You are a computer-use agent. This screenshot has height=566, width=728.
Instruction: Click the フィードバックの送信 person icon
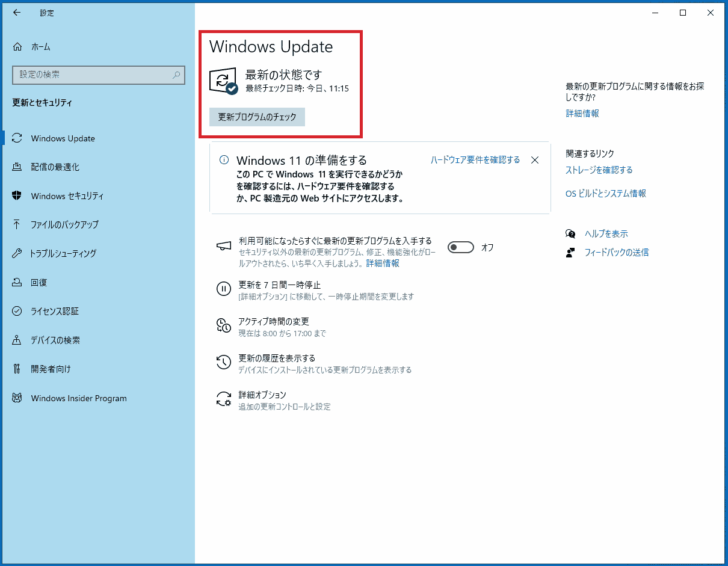click(x=570, y=253)
